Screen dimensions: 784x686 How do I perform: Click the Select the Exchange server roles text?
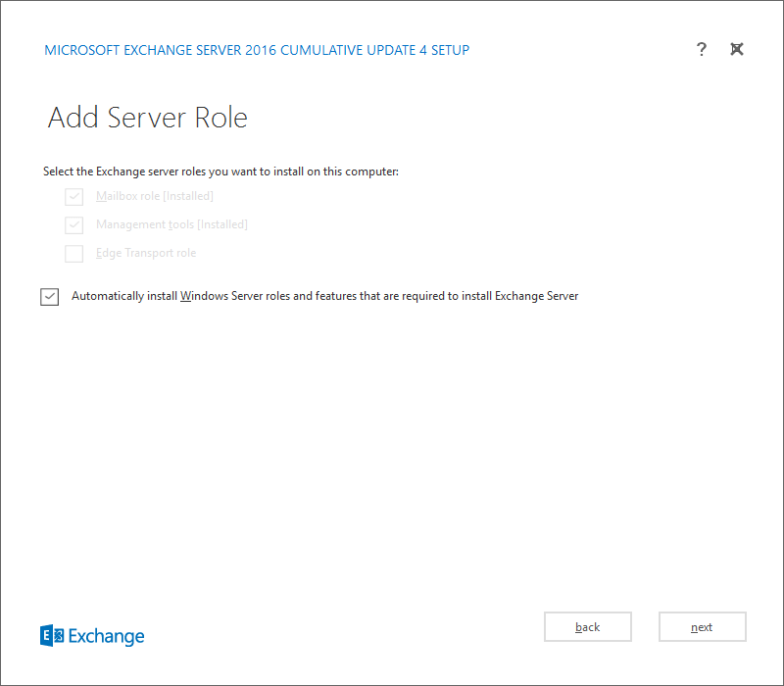pyautogui.click(x=221, y=171)
